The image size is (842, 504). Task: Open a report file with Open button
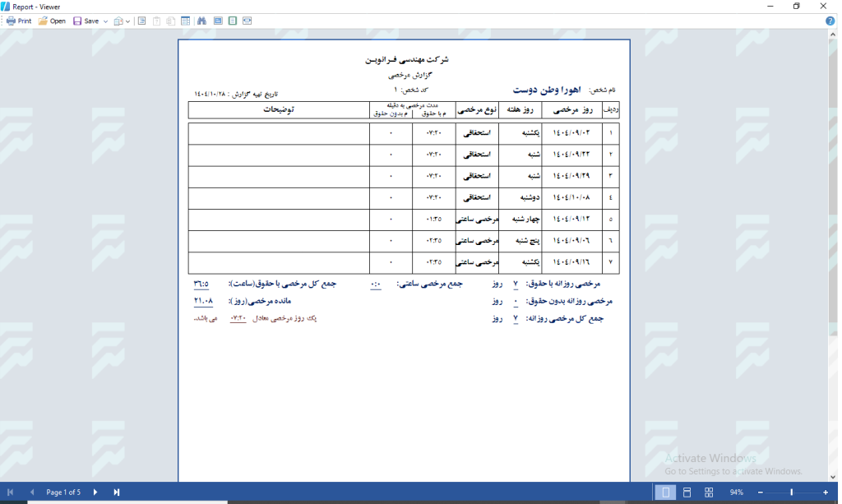click(x=51, y=21)
